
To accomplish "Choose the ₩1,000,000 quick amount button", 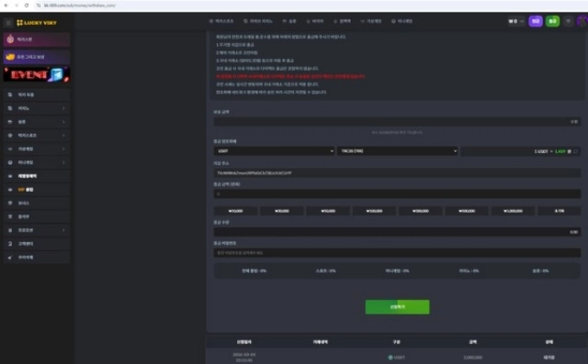I will pyautogui.click(x=512, y=210).
